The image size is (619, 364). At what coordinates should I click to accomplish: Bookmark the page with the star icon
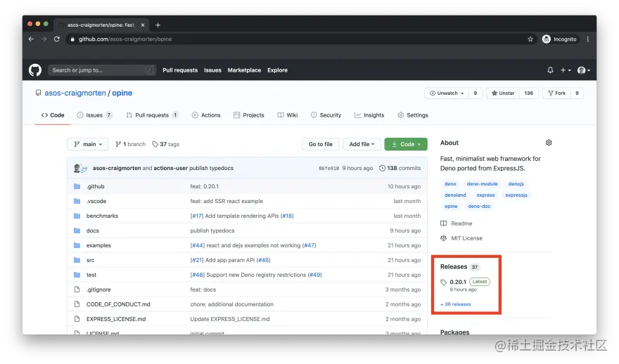pyautogui.click(x=530, y=39)
